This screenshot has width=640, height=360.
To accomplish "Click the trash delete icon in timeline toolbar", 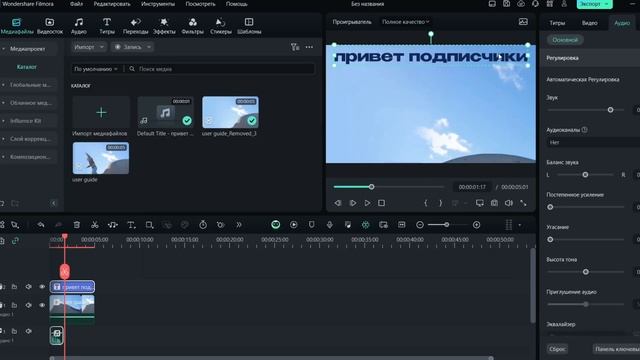I will click(x=77, y=225).
